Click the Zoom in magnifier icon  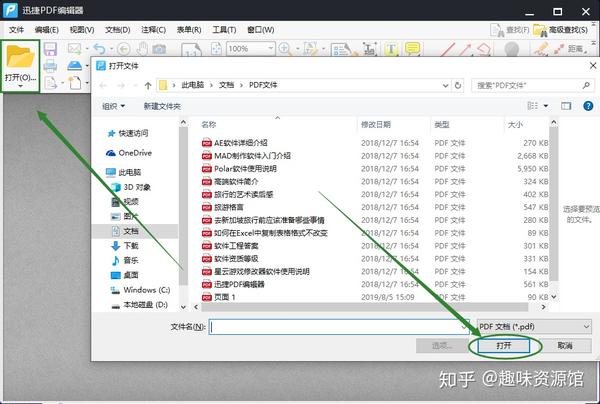284,49
